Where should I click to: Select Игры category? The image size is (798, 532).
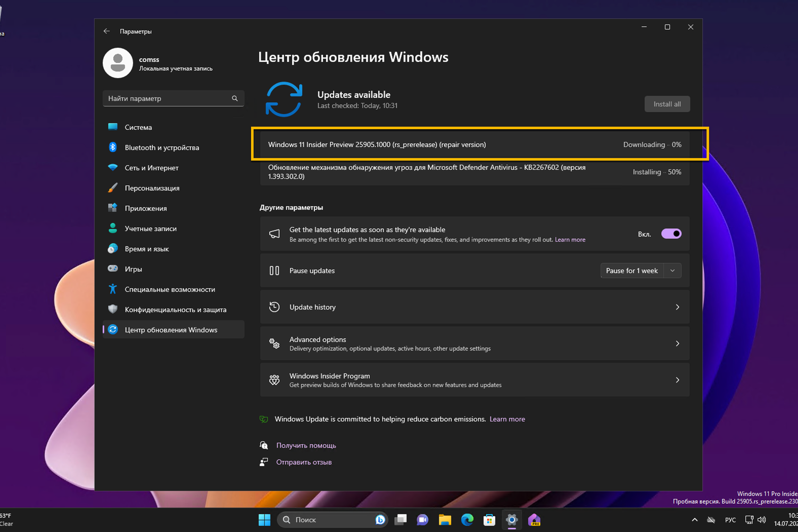(173, 269)
